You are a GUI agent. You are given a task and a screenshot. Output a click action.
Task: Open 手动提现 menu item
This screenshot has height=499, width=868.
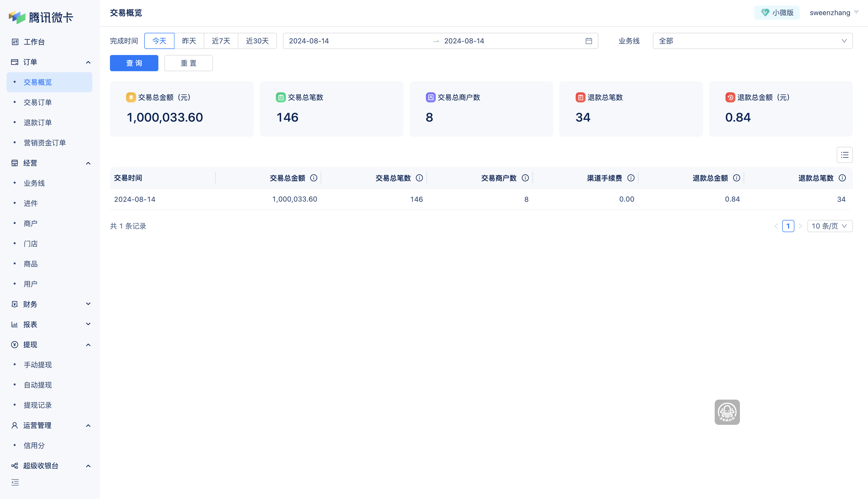click(49, 365)
